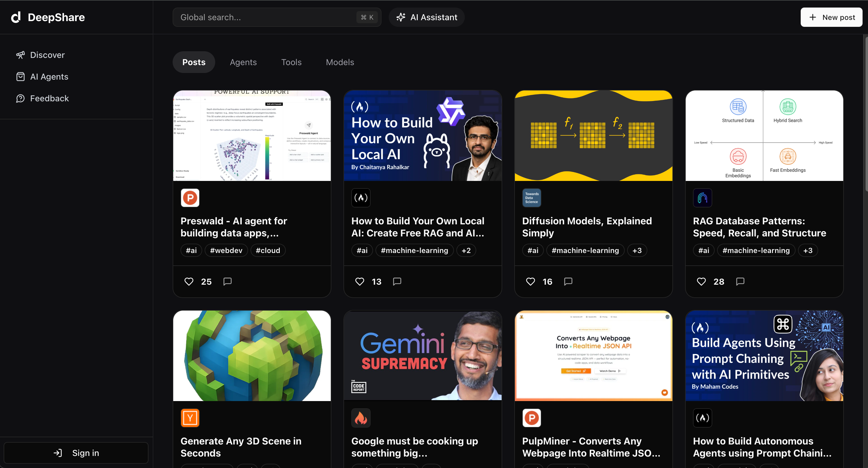Switch to the Models tab
This screenshot has width=868, height=468.
tap(340, 62)
